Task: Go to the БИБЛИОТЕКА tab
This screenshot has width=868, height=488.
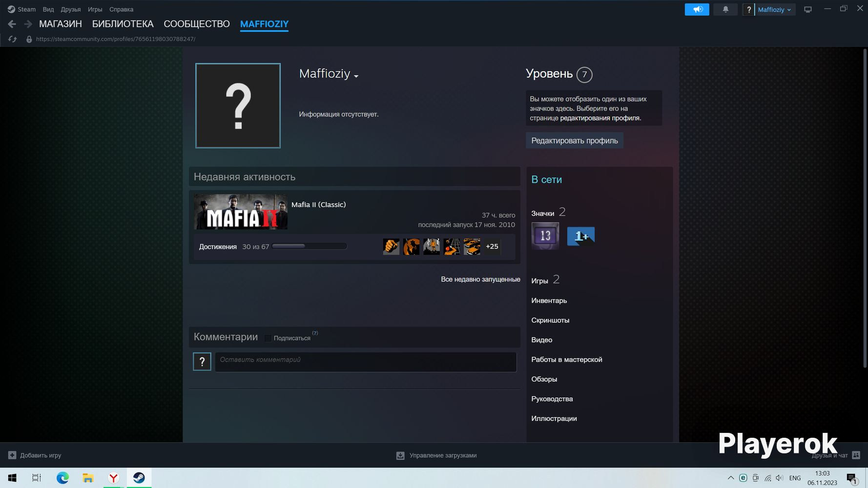Action: coord(123,24)
